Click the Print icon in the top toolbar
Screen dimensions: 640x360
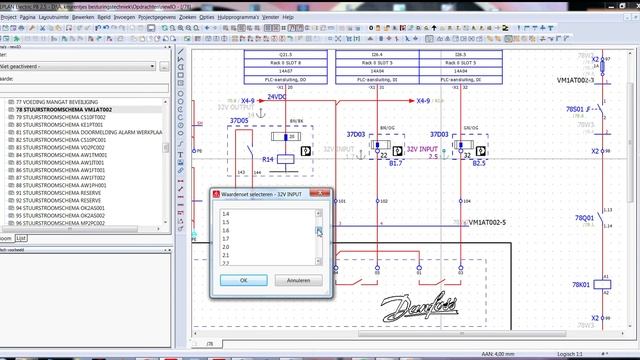point(21,28)
